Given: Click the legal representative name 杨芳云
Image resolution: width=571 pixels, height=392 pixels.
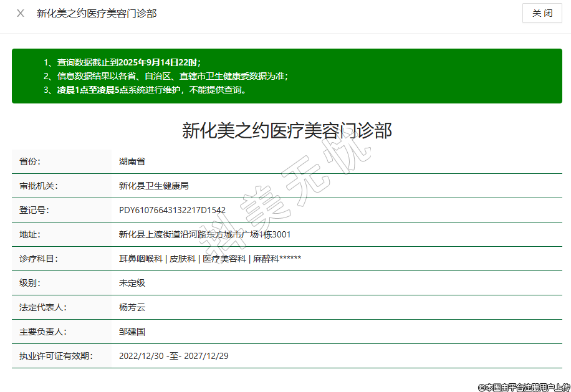Looking at the screenshot, I should (132, 307).
